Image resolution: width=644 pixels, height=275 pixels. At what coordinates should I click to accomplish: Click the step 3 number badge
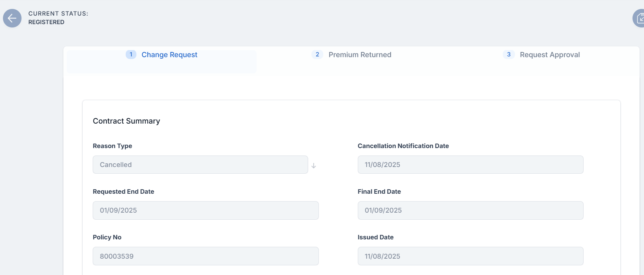508,55
